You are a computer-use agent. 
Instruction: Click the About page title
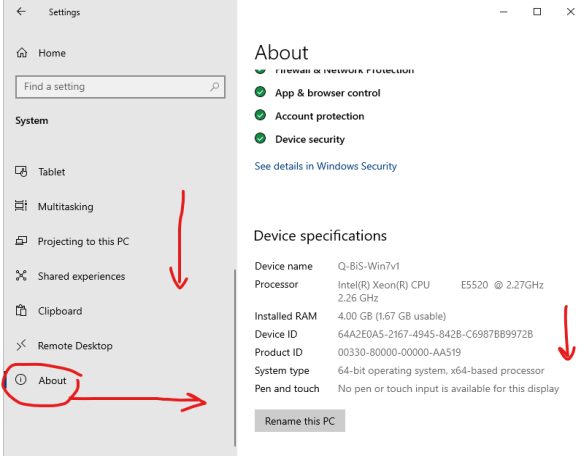281,52
